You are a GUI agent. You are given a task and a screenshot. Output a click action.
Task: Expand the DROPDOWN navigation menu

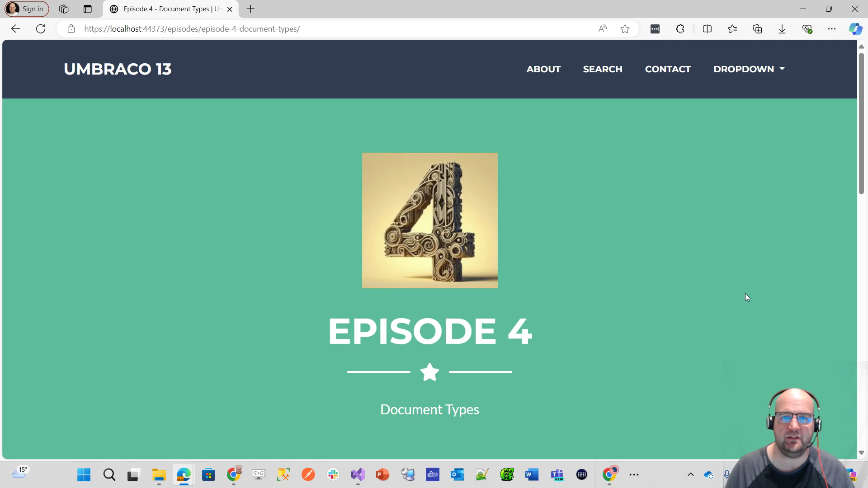[749, 69]
